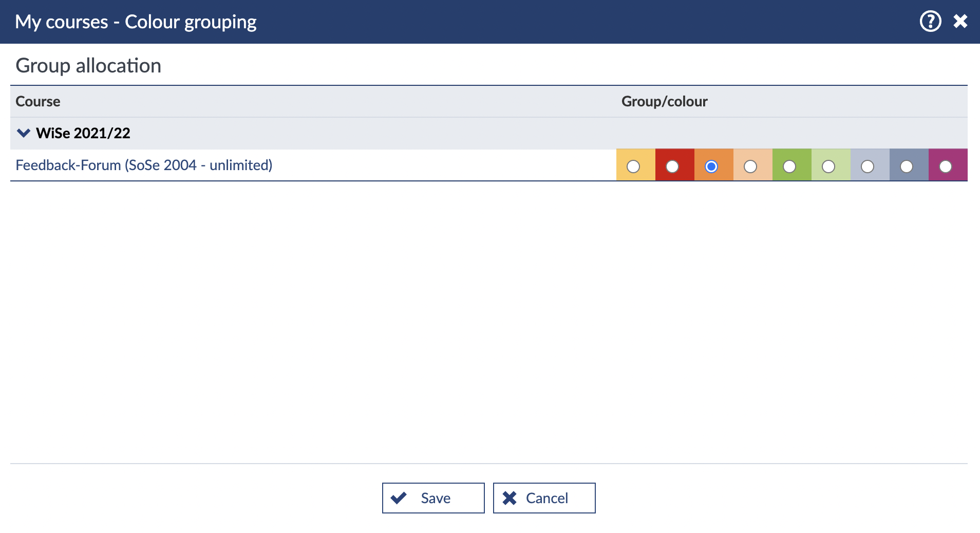Pick the peach colour group radio

[x=750, y=167]
